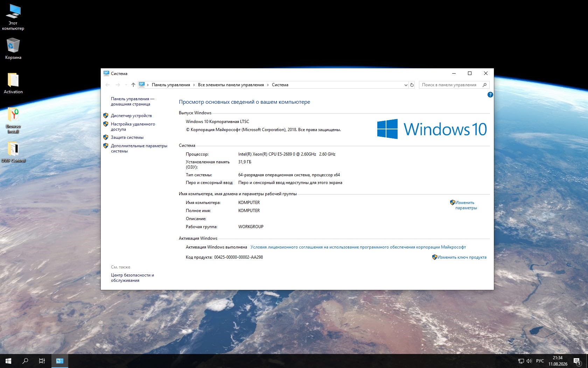Go back with the back arrow
This screenshot has height=368, width=588.
pyautogui.click(x=108, y=85)
